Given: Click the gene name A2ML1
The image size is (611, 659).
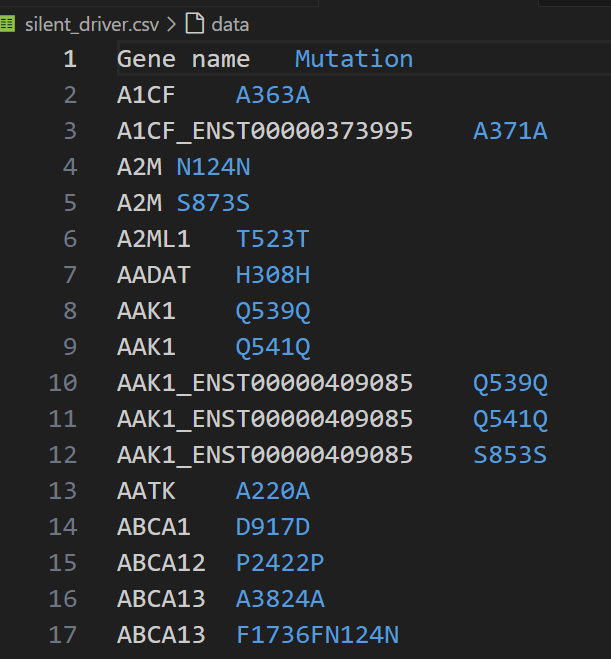Looking at the screenshot, I should pyautogui.click(x=154, y=239).
